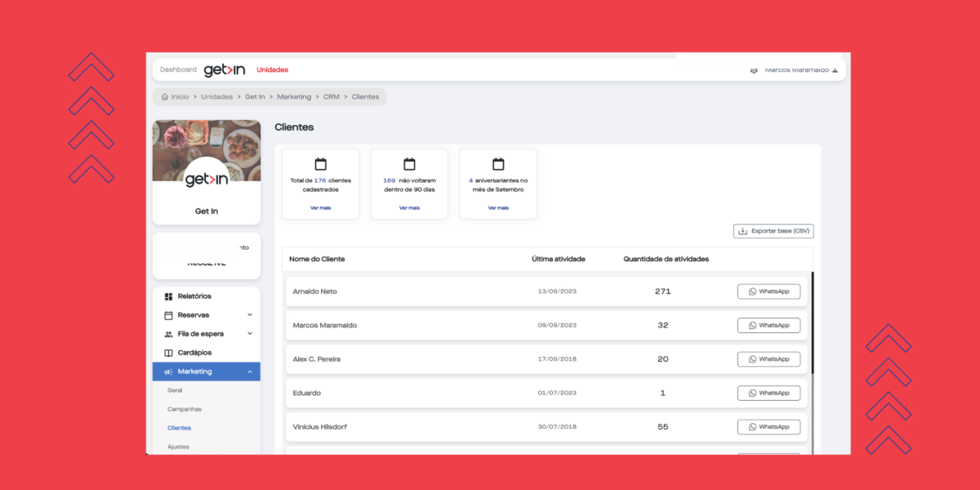Expand the Reservas submenu chevron

[x=250, y=315]
